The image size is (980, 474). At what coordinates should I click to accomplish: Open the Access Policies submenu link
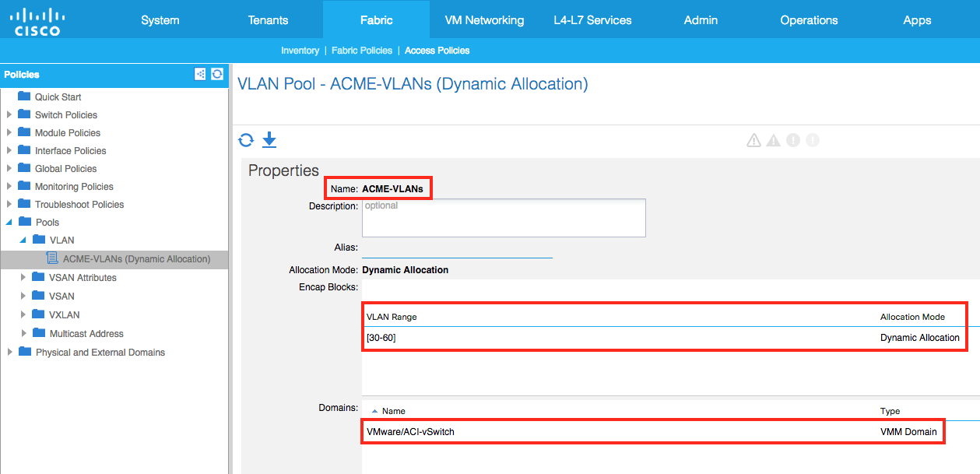pos(437,51)
